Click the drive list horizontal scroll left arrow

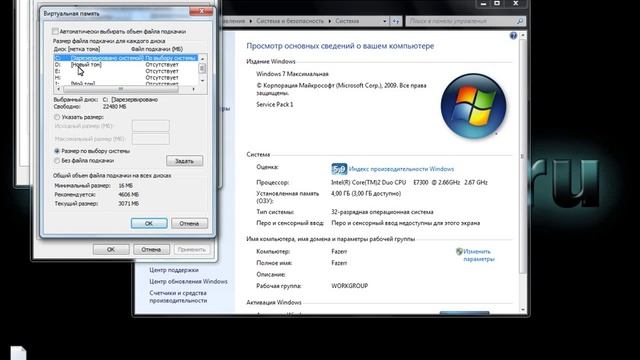pyautogui.click(x=58, y=89)
